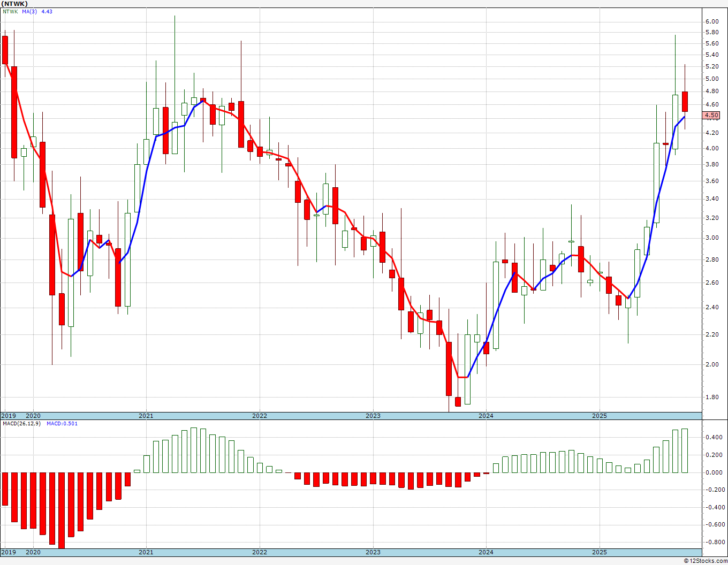The width and height of the screenshot is (728, 565).
Task: Click the latest red candlestick on right
Action: point(685,102)
